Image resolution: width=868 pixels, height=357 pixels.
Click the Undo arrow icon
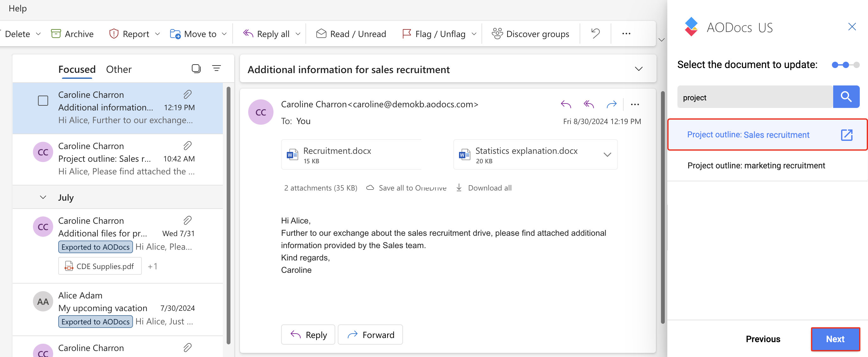click(595, 33)
